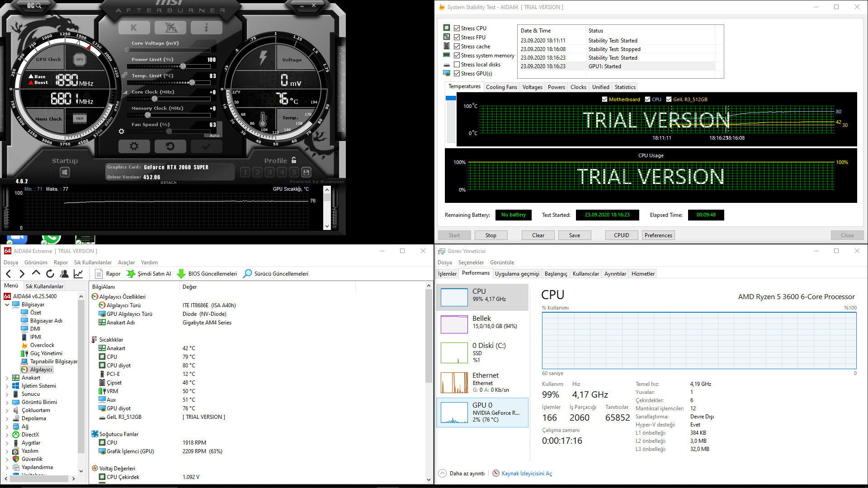
Task: Click AIDA64 refresh toolbar icon
Action: tap(50, 274)
